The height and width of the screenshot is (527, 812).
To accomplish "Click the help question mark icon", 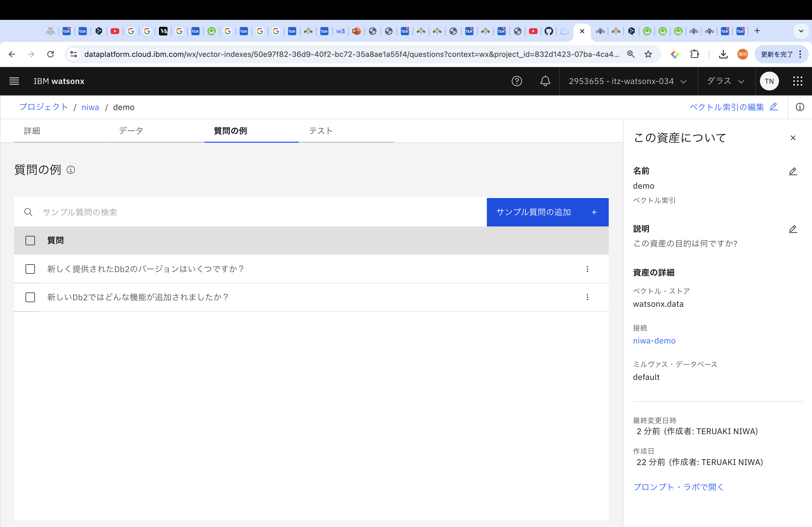I will (x=517, y=81).
